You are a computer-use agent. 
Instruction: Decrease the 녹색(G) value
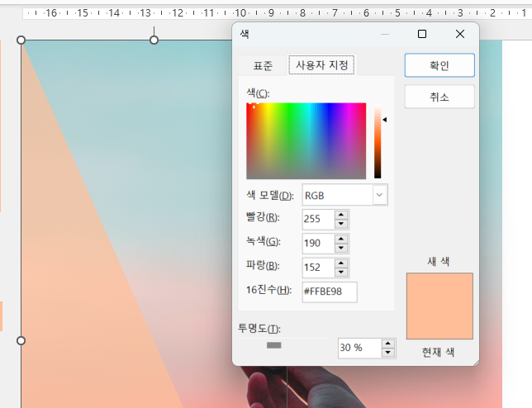(341, 248)
